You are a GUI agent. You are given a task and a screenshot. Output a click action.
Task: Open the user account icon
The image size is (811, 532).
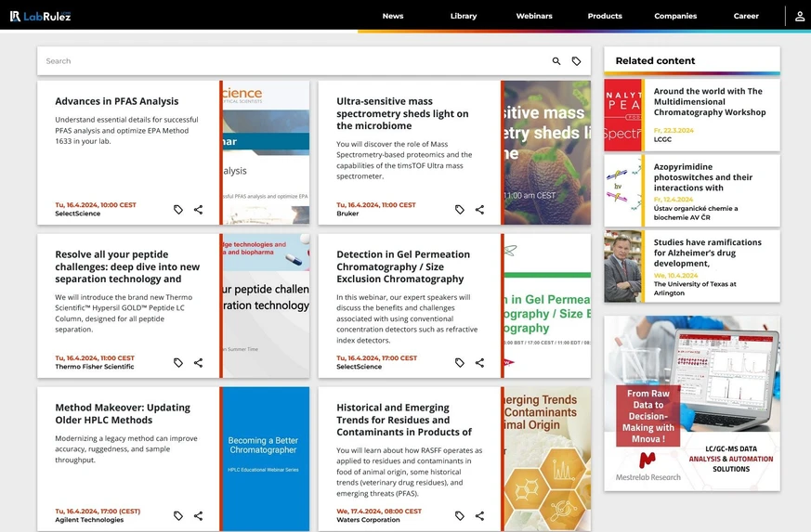coord(800,16)
